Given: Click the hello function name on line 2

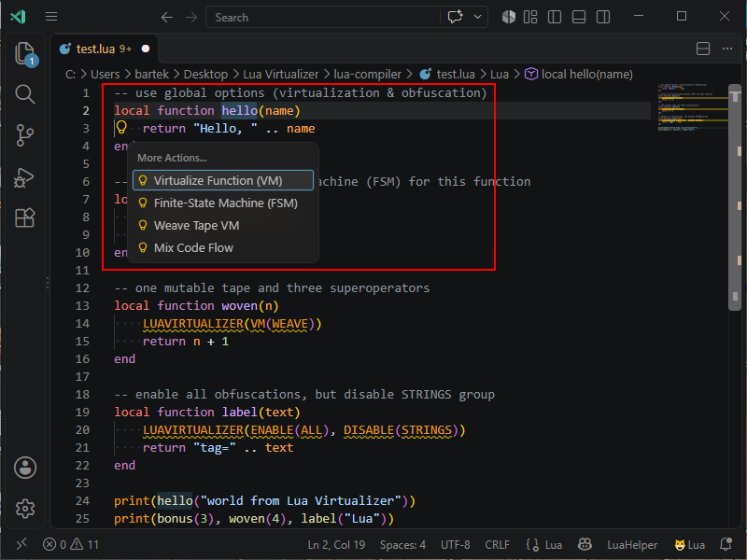Looking at the screenshot, I should click(x=239, y=110).
